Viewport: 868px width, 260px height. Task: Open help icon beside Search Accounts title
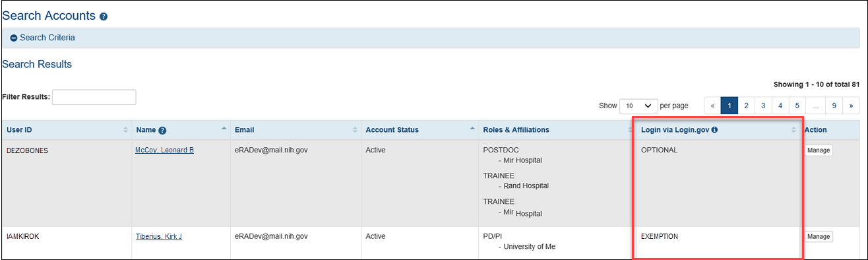[104, 16]
